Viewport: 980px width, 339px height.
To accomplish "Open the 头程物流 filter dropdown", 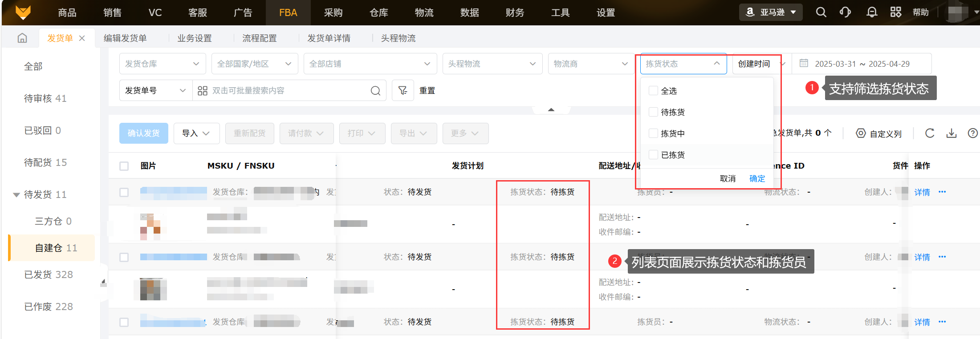I will point(492,64).
